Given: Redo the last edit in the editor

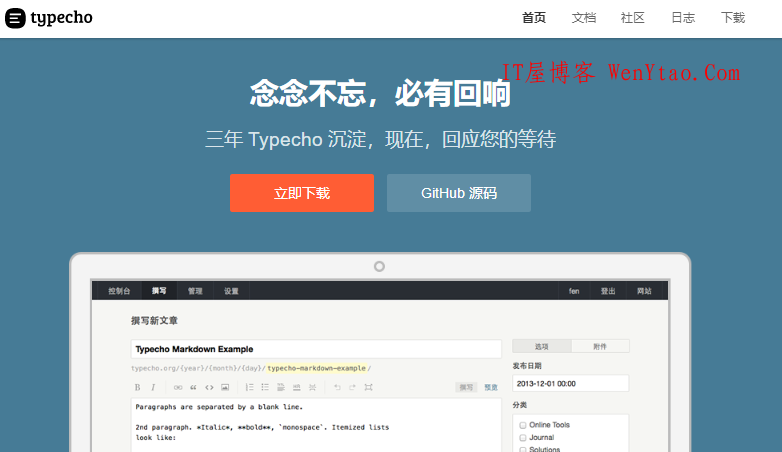Looking at the screenshot, I should coord(353,387).
